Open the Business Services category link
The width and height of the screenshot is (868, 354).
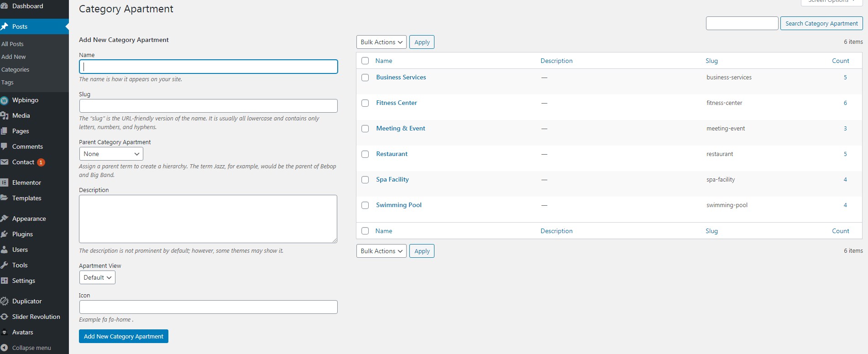click(401, 77)
